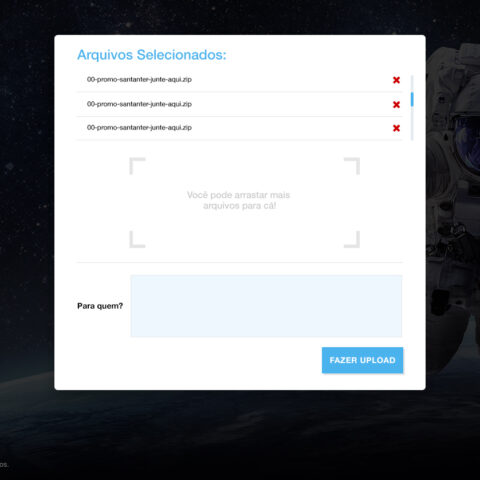Remove the second listed zip file
The width and height of the screenshot is (480, 480).
[x=396, y=105]
